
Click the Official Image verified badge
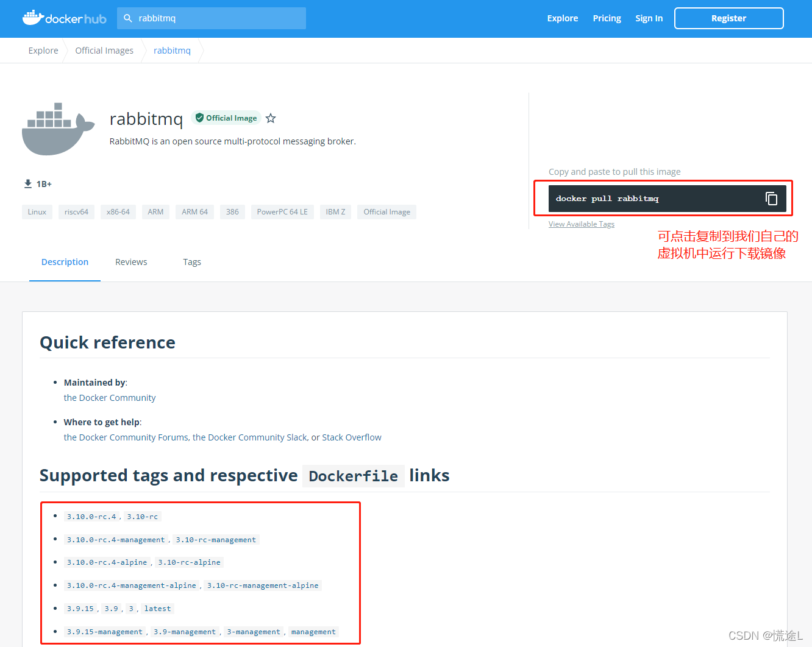click(226, 118)
